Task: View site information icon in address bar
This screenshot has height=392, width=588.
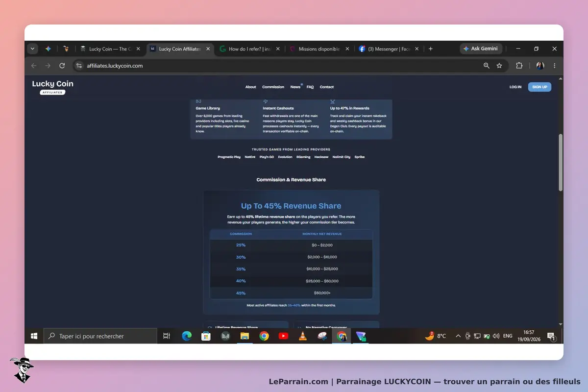Action: pos(79,66)
